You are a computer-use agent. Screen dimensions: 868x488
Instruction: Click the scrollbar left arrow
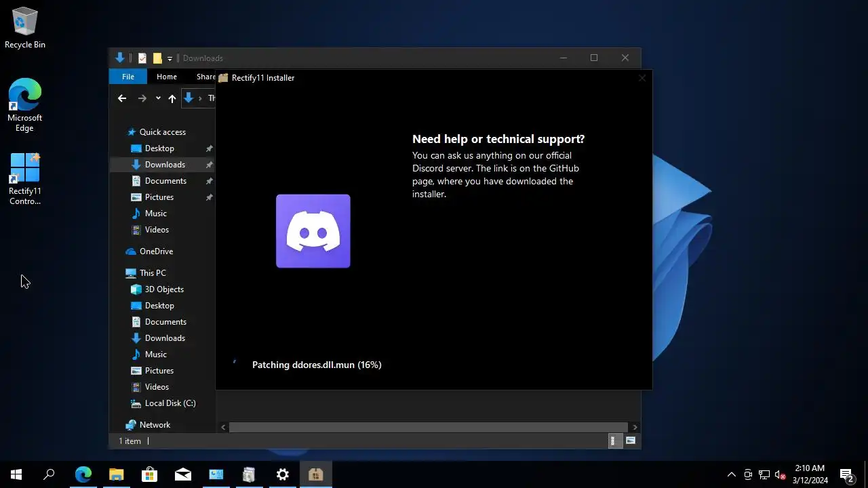[x=223, y=427]
